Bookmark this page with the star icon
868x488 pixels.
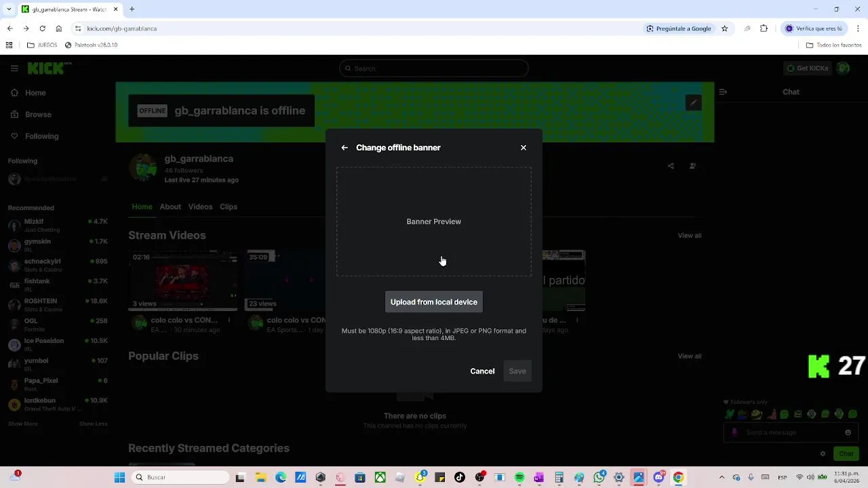(x=724, y=28)
